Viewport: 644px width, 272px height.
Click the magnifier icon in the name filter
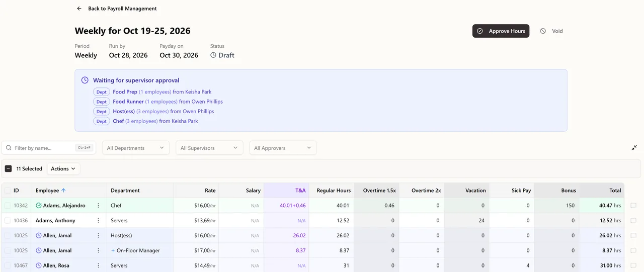tap(9, 148)
